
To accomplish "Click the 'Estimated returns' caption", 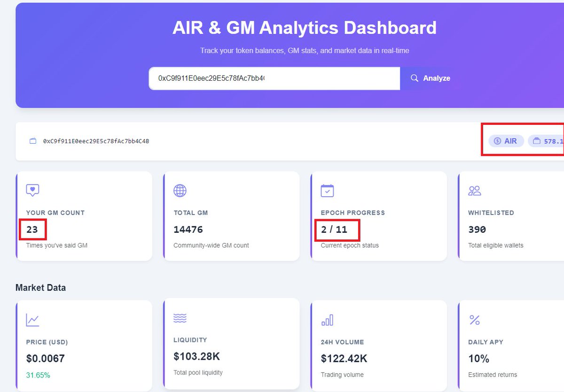I will (493, 375).
